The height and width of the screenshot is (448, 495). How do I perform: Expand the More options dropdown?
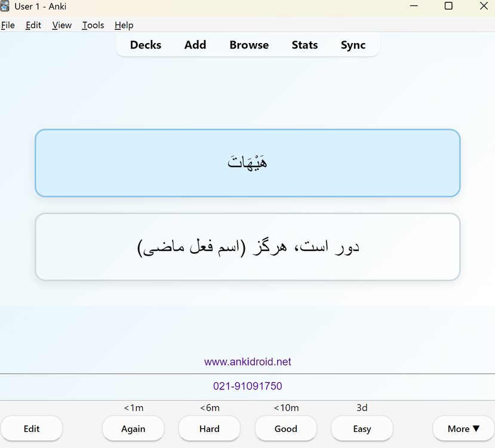point(463,428)
